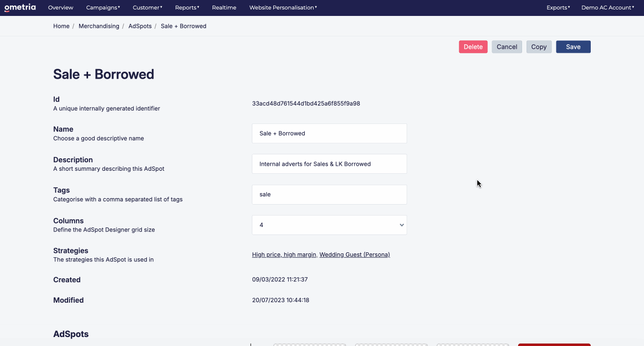Image resolution: width=644 pixels, height=346 pixels.
Task: Save the AdSpot changes
Action: coord(573,46)
